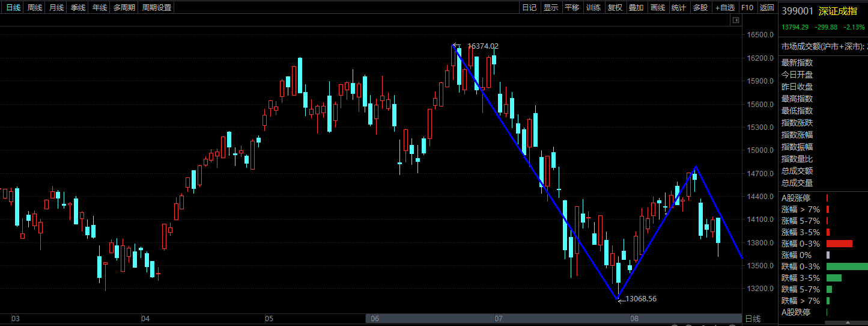Click the chart panel maximize icon
Image resolution: width=868 pixels, height=326 pixels.
(x=735, y=20)
